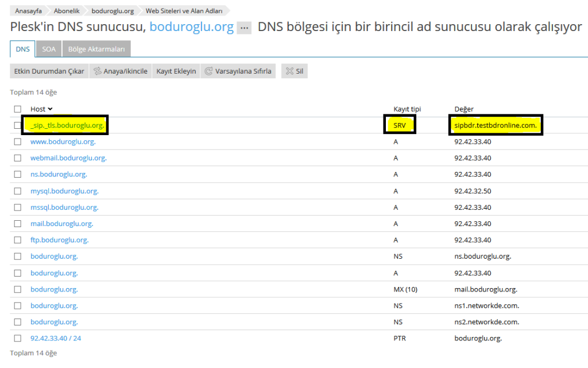Select the DNS tab
The width and height of the screenshot is (588, 368).
pos(23,49)
